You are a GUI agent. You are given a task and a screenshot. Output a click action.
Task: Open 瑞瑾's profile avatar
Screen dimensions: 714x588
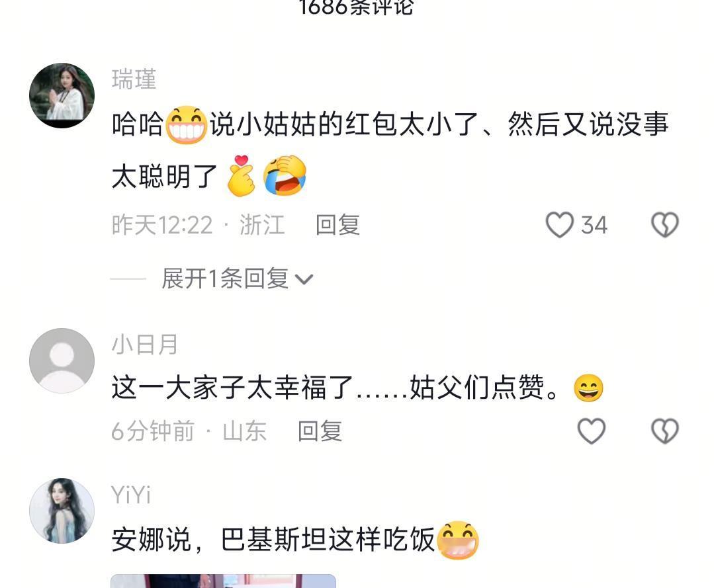(62, 95)
